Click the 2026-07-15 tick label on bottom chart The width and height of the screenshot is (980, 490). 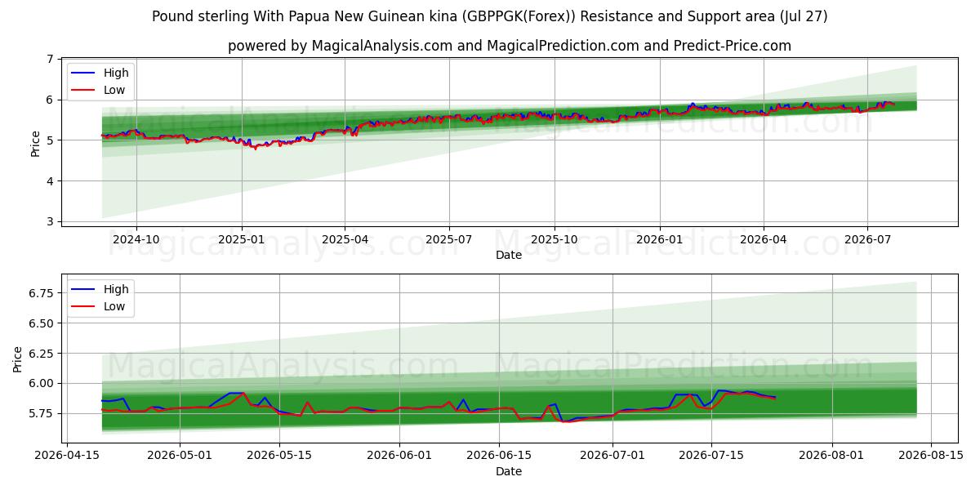coord(712,456)
